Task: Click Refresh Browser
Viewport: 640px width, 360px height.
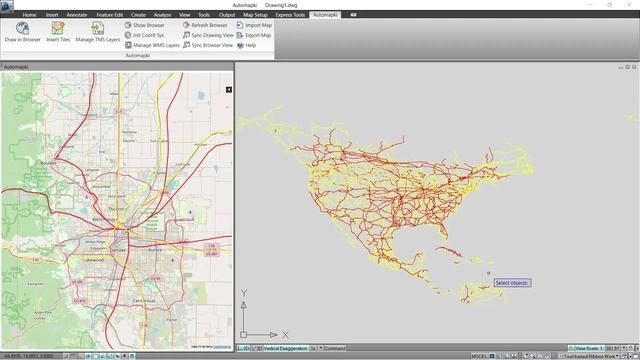Action: click(205, 25)
